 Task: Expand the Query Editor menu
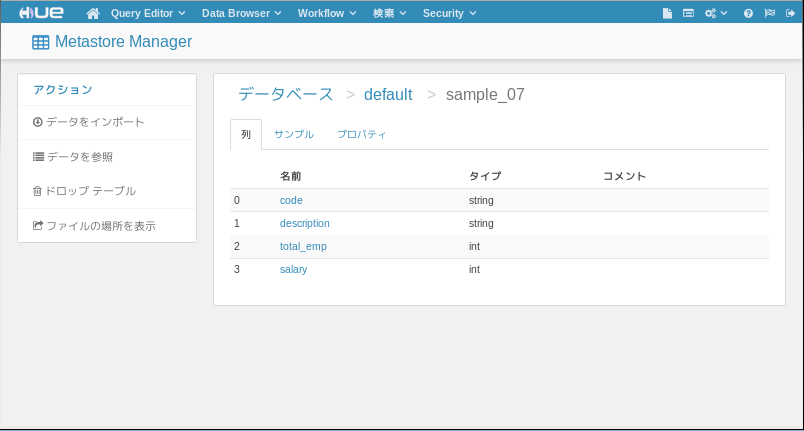coord(148,13)
